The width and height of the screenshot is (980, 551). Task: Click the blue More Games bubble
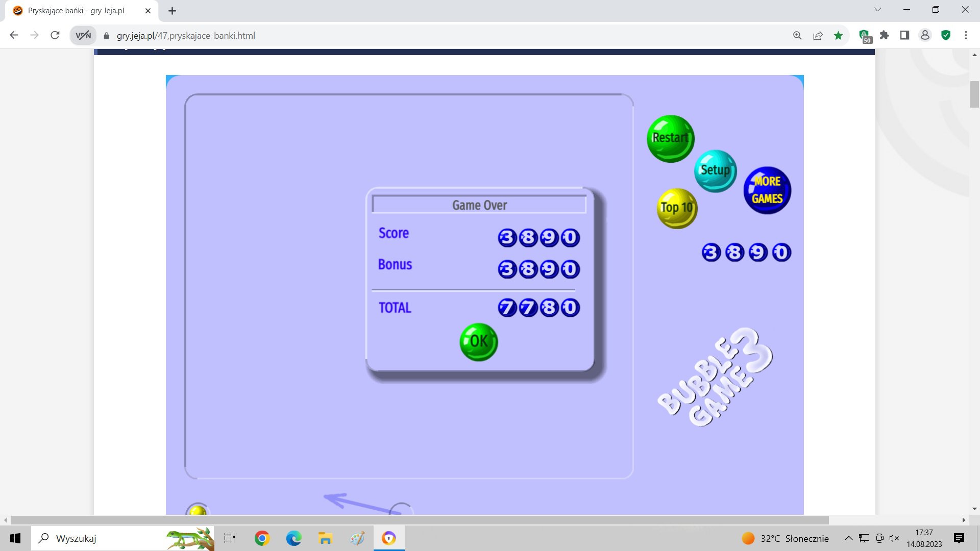pos(767,190)
